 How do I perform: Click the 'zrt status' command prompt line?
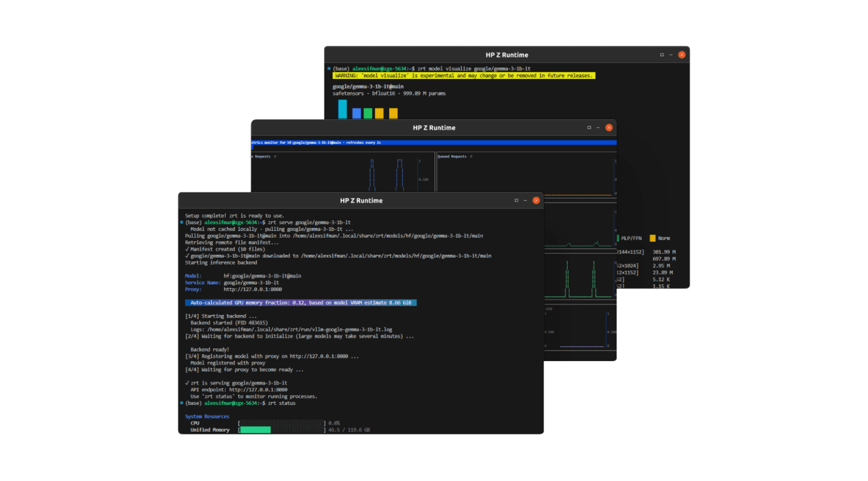click(240, 403)
